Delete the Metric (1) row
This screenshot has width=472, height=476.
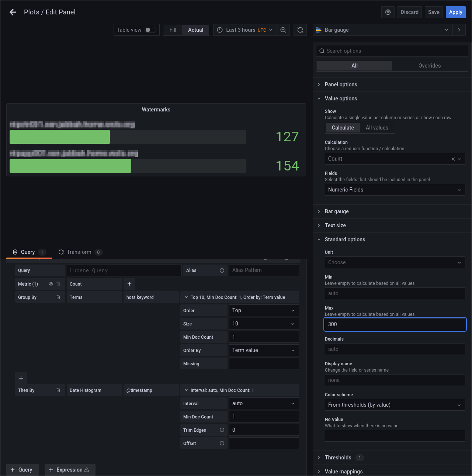58,284
